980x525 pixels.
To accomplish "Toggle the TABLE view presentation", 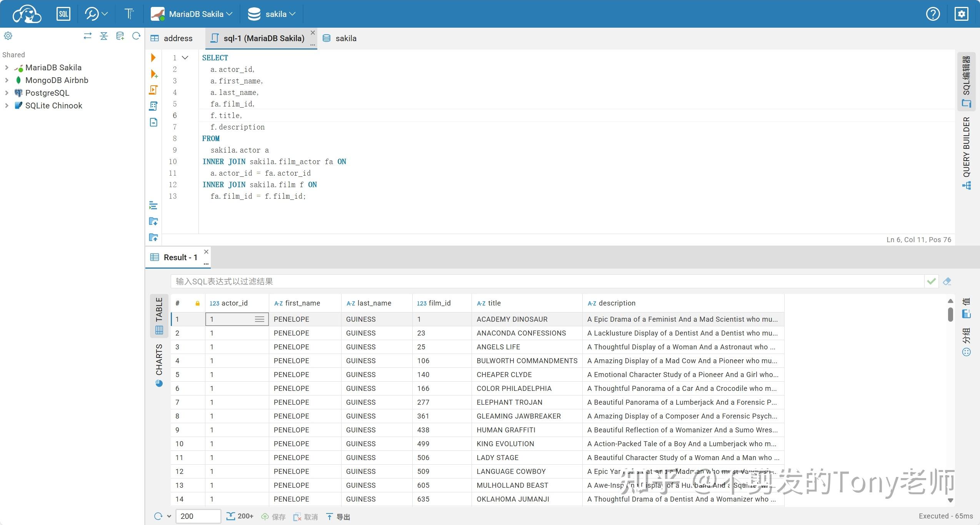I will coord(159,315).
